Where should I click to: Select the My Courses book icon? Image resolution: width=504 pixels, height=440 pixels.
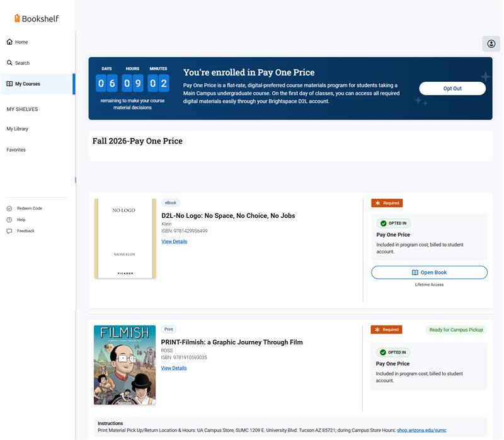tap(9, 84)
